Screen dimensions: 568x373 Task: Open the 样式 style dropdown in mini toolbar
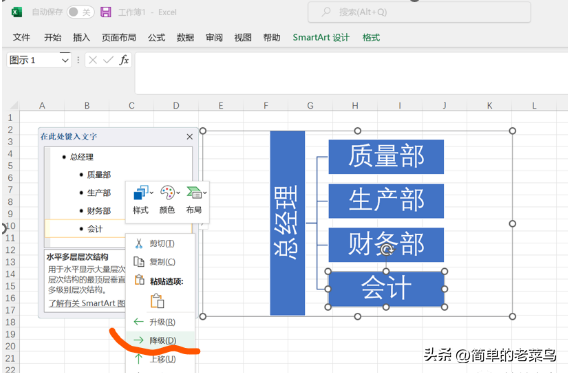click(x=142, y=200)
